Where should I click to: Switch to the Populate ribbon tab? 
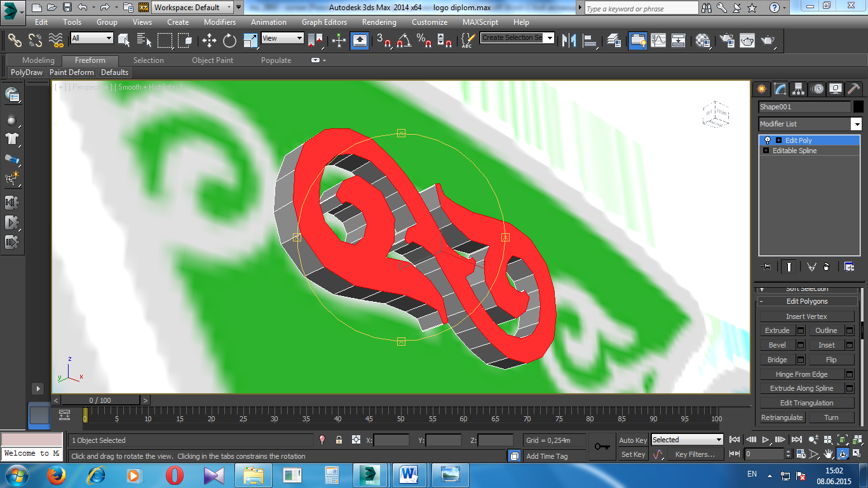click(276, 60)
